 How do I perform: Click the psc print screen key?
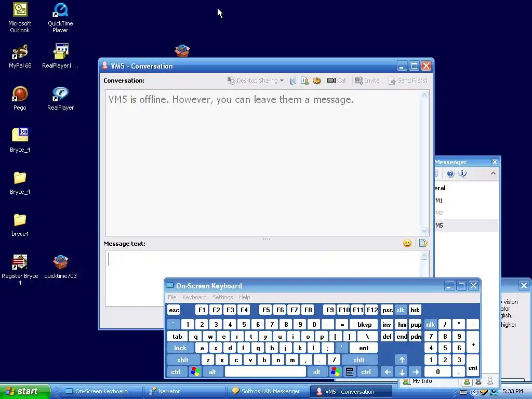[x=387, y=310]
